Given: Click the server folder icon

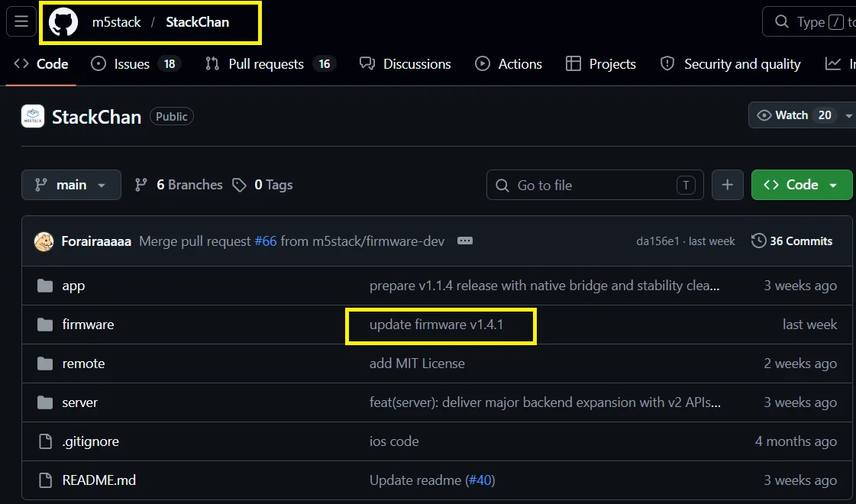Looking at the screenshot, I should tap(45, 403).
